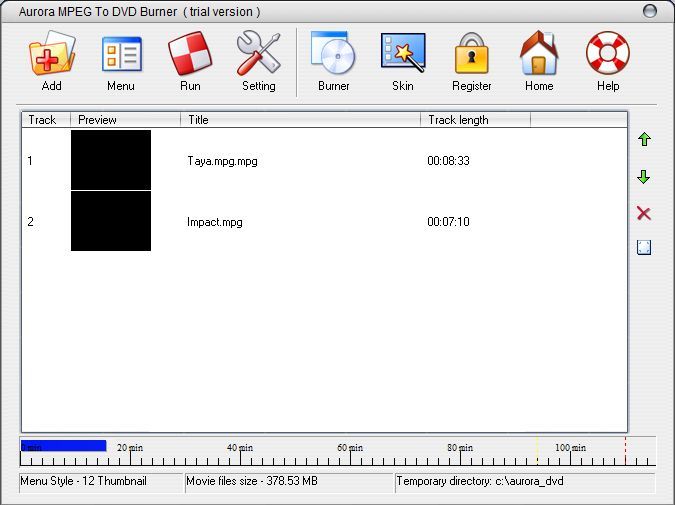675x505 pixels.
Task: Click track length 00:07:10
Action: [448, 222]
